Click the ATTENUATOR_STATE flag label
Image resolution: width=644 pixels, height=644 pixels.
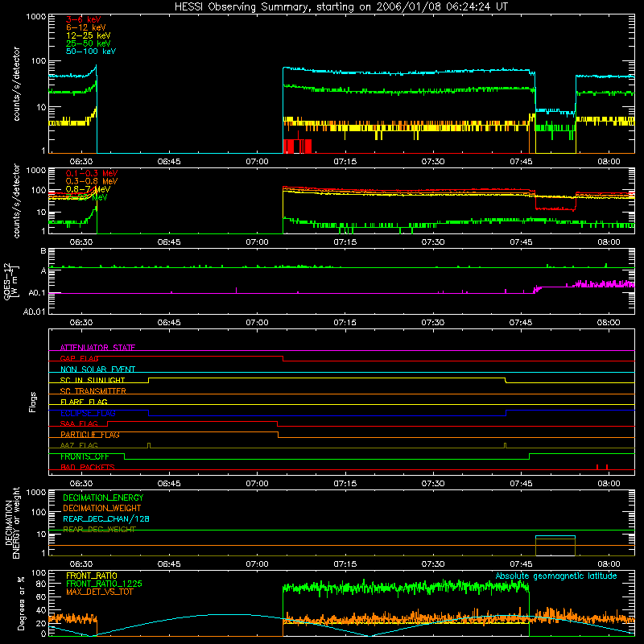pos(97,348)
